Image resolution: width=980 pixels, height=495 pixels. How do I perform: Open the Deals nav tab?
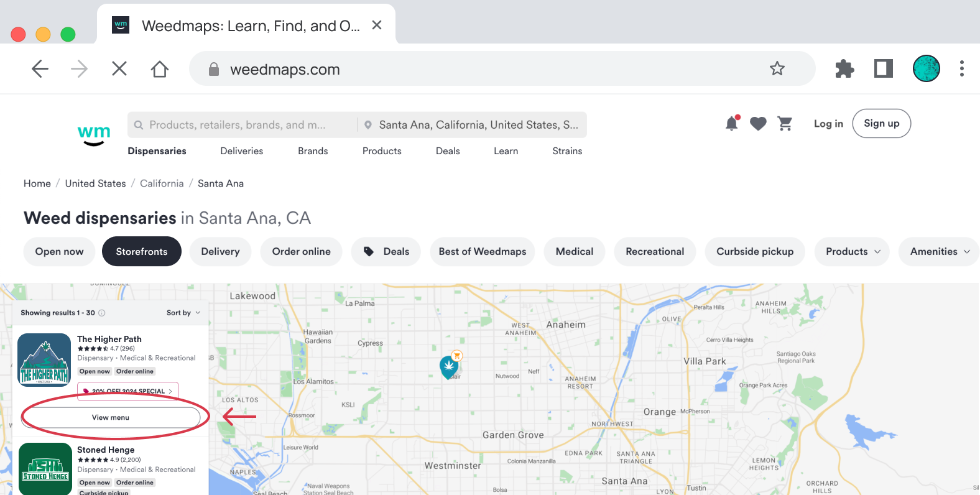448,151
